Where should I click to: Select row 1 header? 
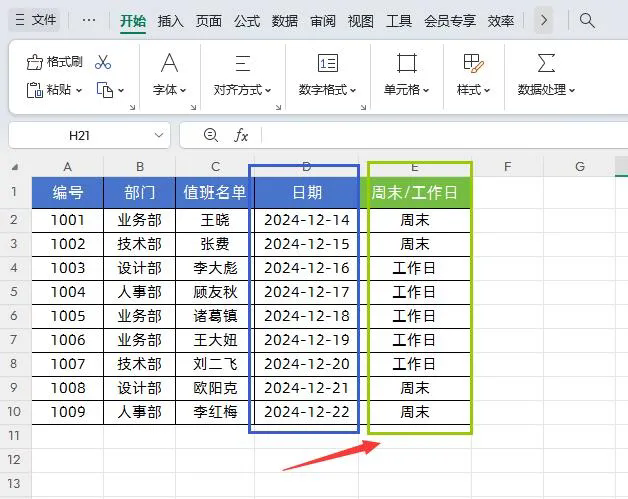[14, 192]
